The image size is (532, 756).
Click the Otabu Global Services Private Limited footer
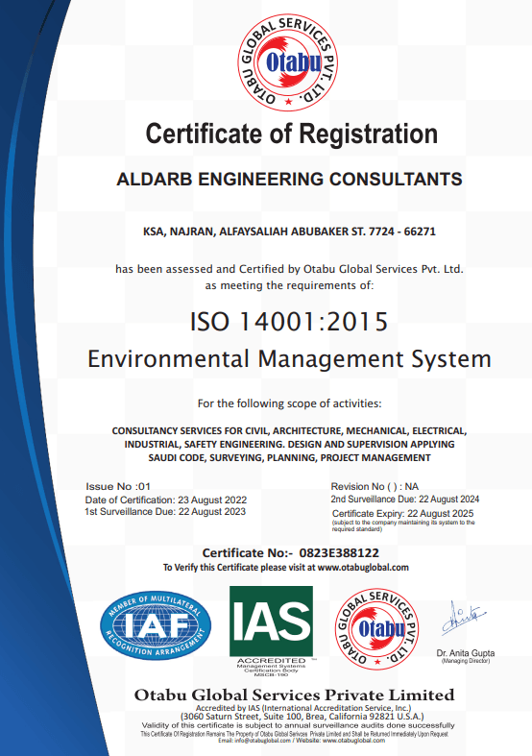(295, 695)
